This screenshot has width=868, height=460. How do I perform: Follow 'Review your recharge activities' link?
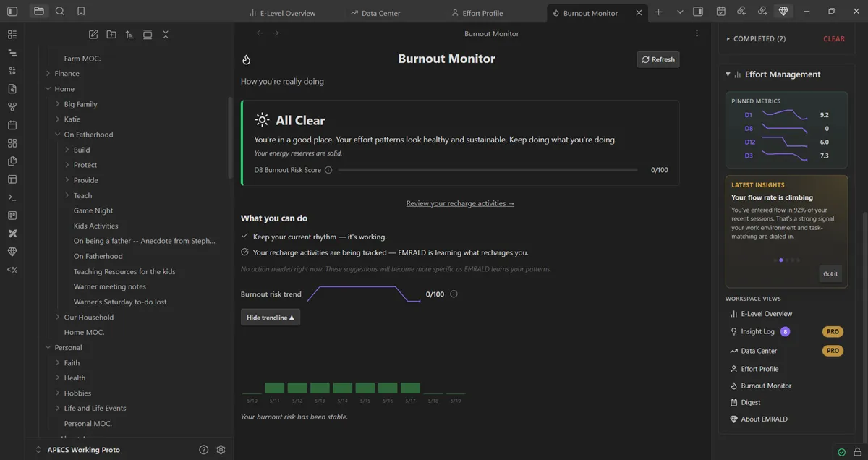pyautogui.click(x=460, y=203)
